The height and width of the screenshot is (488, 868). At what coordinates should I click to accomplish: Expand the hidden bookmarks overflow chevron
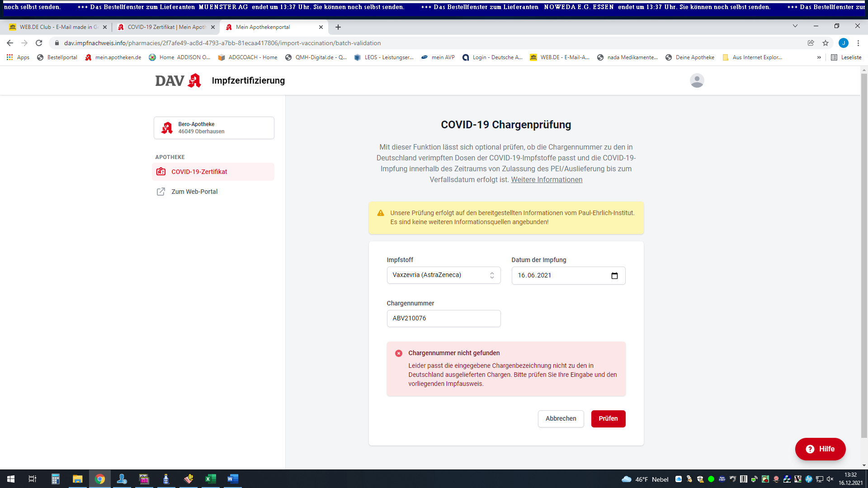[819, 57]
